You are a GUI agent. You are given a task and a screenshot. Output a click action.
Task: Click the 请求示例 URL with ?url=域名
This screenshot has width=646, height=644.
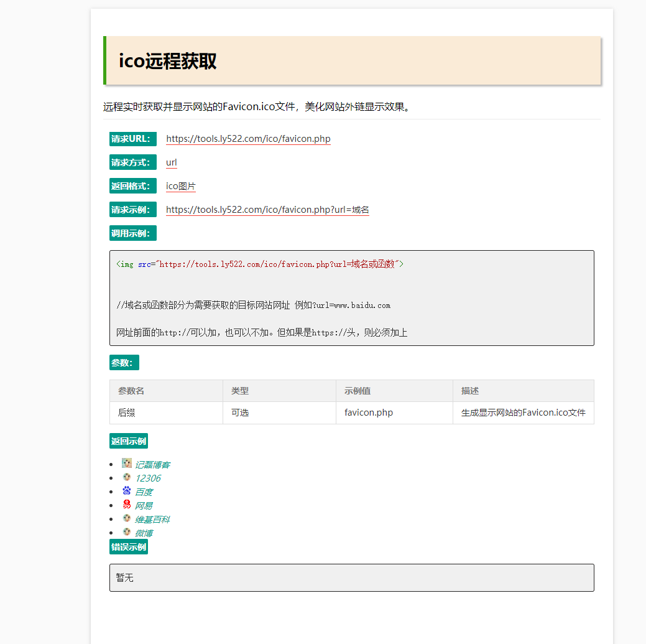click(267, 210)
